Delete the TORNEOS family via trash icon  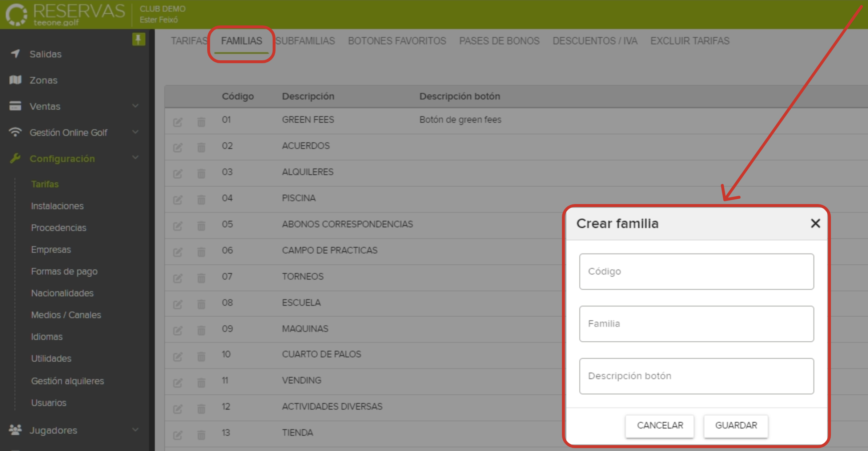[x=201, y=278]
